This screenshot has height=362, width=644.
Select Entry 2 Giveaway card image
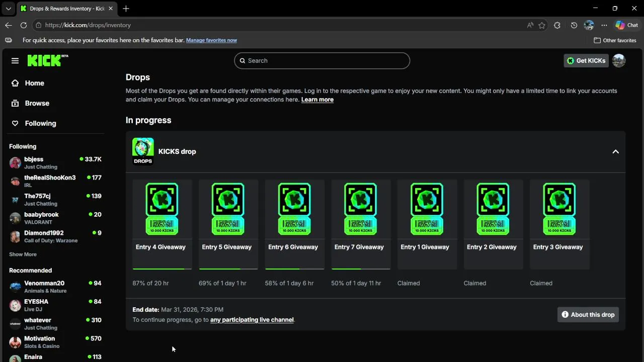coord(493,209)
